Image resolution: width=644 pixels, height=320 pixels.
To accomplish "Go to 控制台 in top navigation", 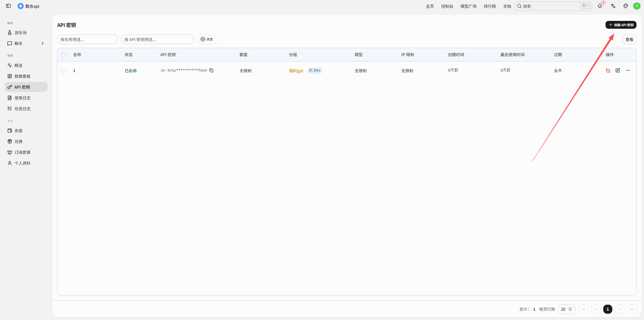I will point(447,6).
